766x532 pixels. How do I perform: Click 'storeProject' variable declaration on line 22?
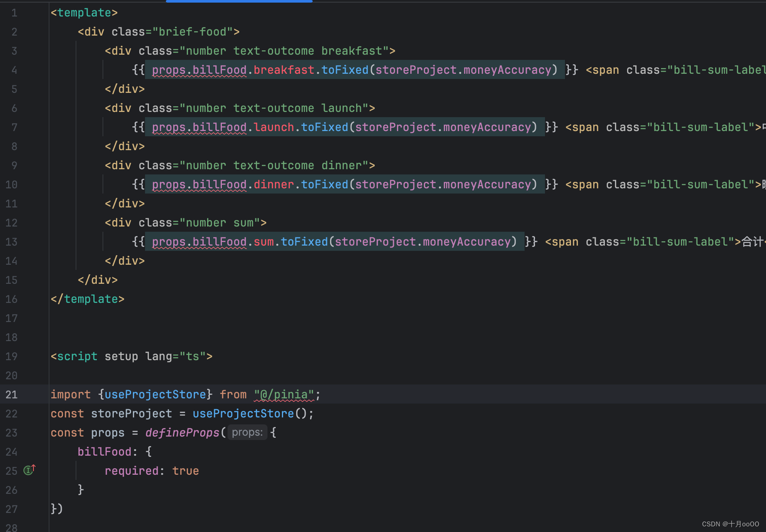[x=132, y=414]
